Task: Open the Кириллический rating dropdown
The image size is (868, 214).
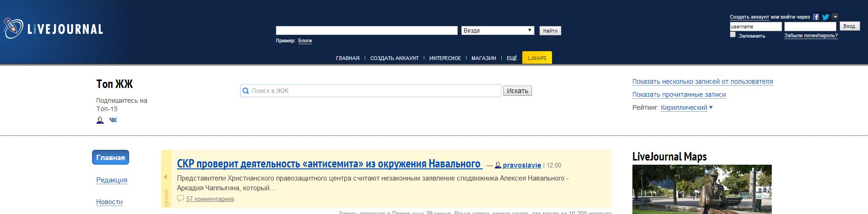Action: [686, 107]
